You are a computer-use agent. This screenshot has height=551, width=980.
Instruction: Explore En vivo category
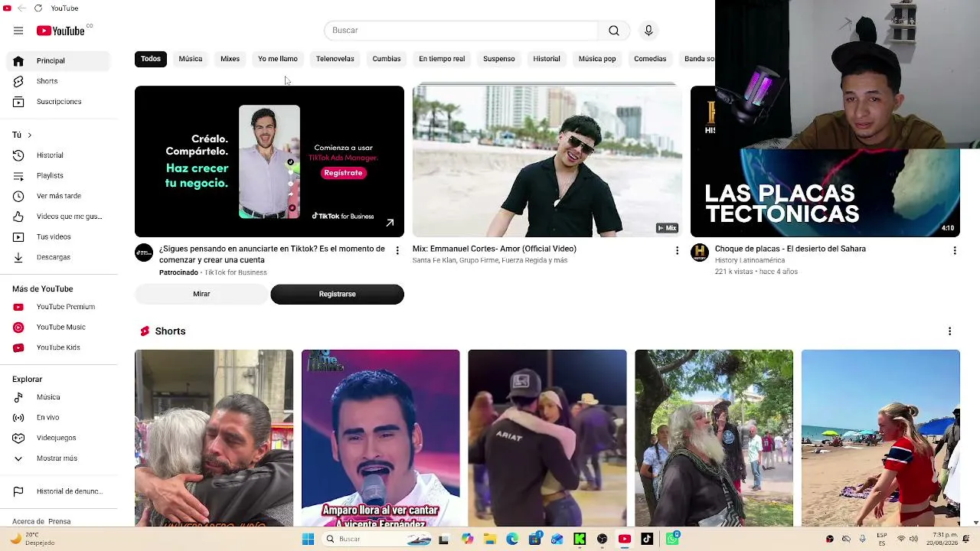click(58, 418)
